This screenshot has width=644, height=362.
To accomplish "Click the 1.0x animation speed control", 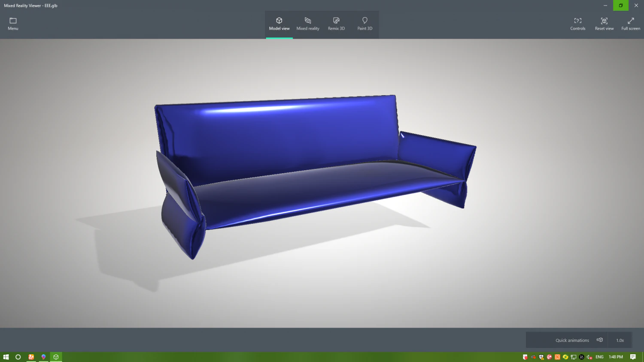I will pyautogui.click(x=620, y=340).
